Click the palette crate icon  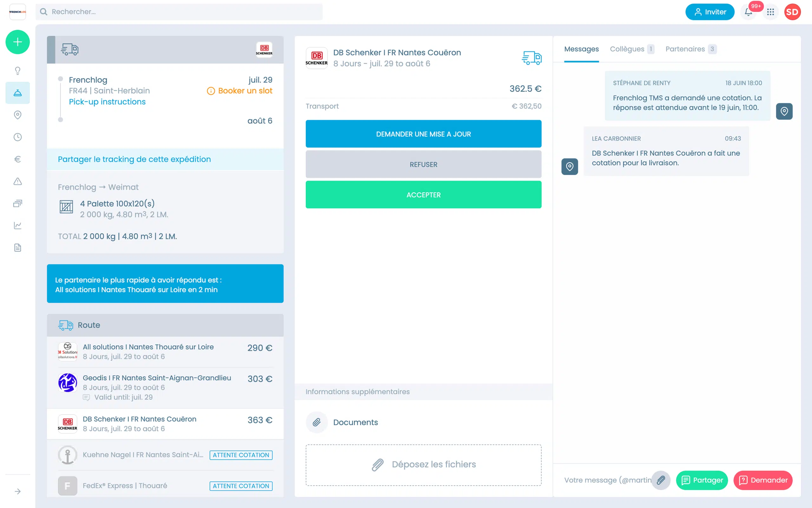coord(66,207)
